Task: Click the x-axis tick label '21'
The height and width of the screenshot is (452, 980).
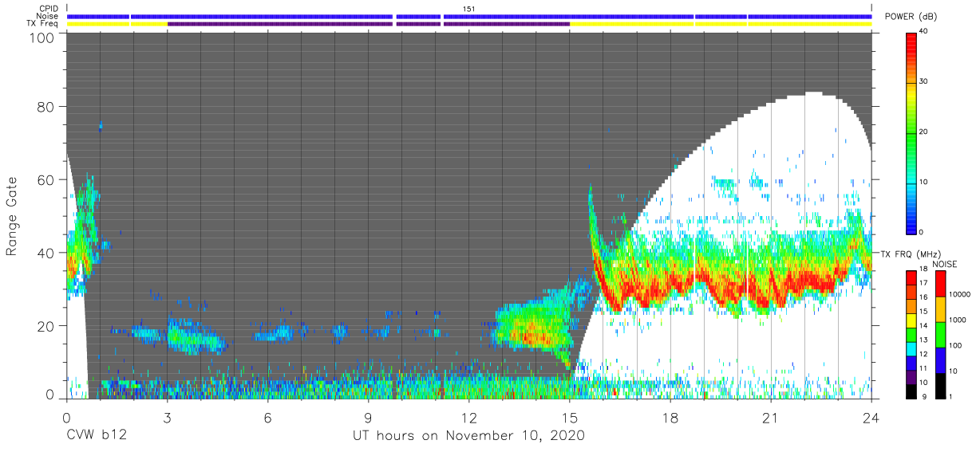Action: [x=771, y=419]
